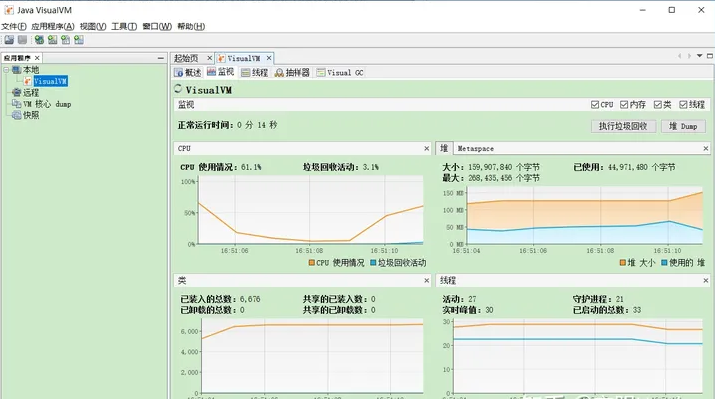Click the Load Snapshot toolbar icon

coord(9,40)
